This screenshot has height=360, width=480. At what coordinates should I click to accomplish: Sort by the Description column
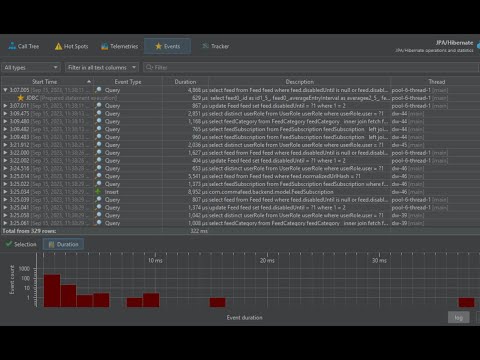point(299,82)
